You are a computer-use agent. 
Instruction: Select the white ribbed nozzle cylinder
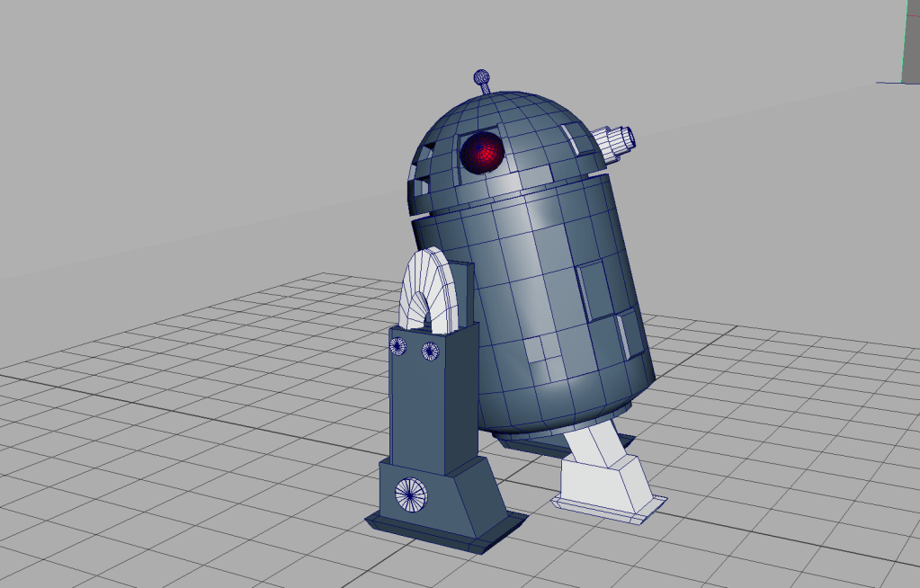point(615,143)
